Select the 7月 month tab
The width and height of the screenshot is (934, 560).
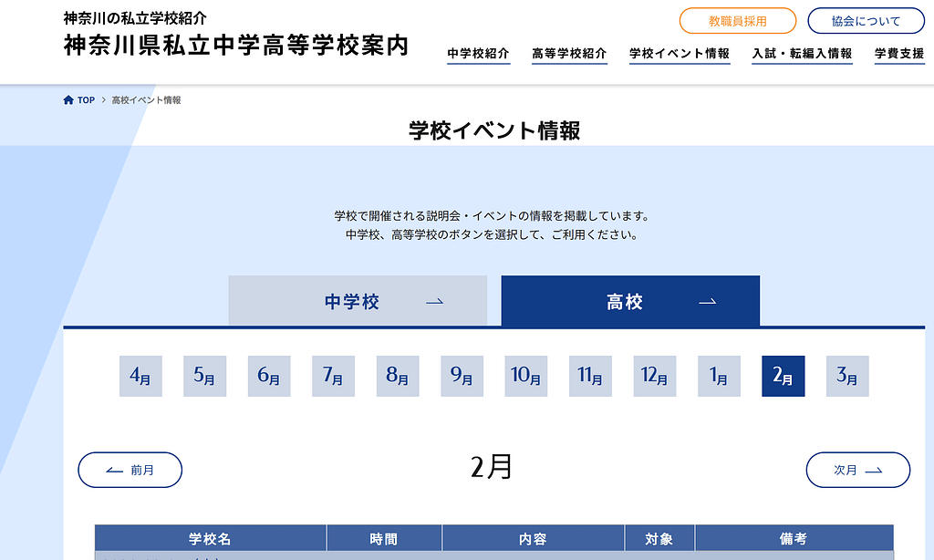tap(333, 376)
